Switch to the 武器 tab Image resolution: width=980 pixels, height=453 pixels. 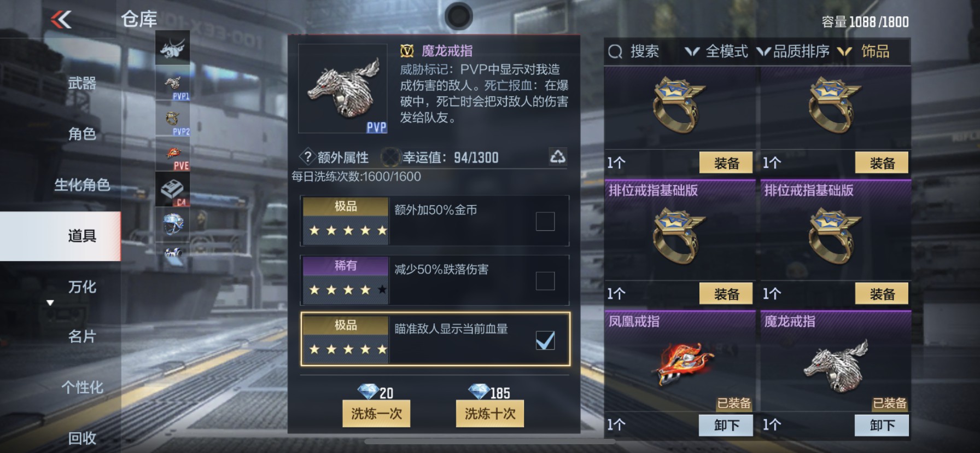pos(82,83)
